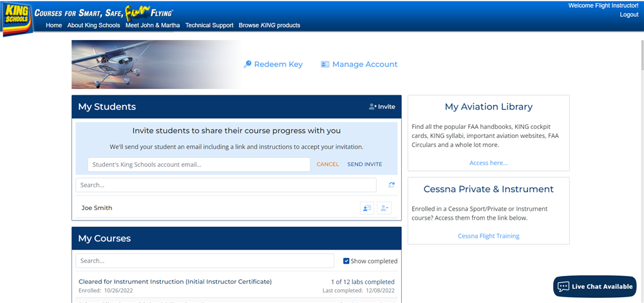The image size is (644, 303).
Task: Click 'Enrolled: 10/26/2022' text
Action: click(x=106, y=291)
